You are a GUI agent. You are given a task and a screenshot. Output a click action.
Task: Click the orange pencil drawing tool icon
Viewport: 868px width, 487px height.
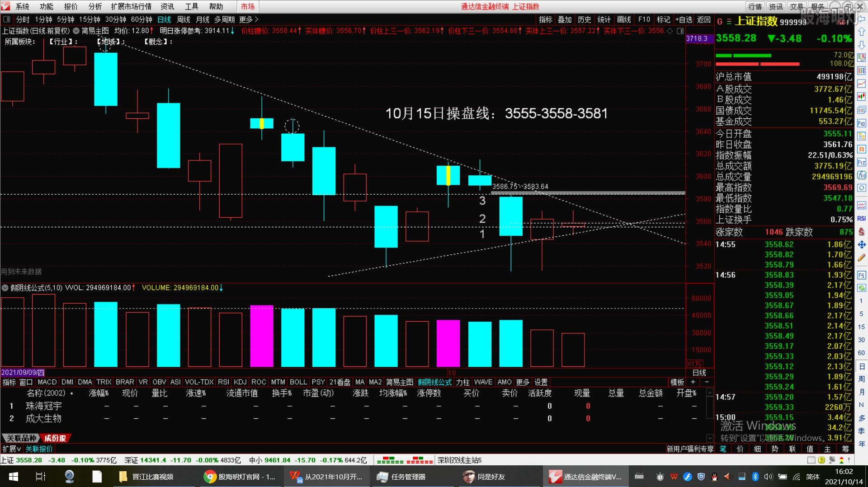(x=861, y=258)
